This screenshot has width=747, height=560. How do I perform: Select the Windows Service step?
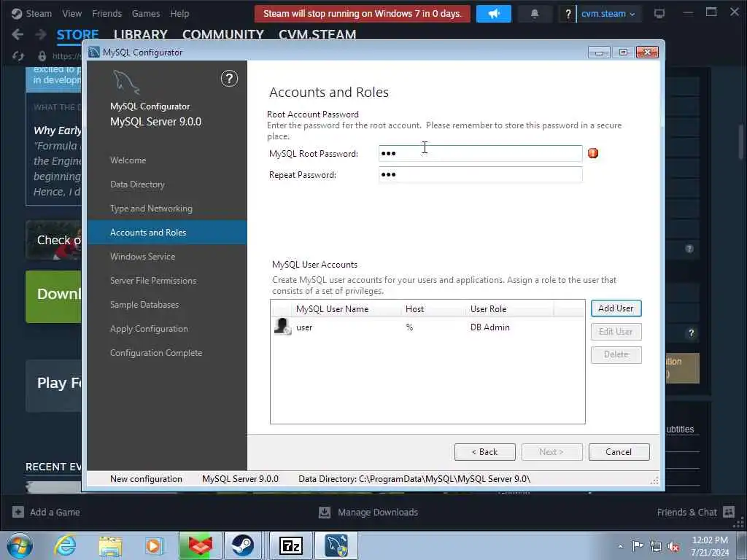[142, 256]
